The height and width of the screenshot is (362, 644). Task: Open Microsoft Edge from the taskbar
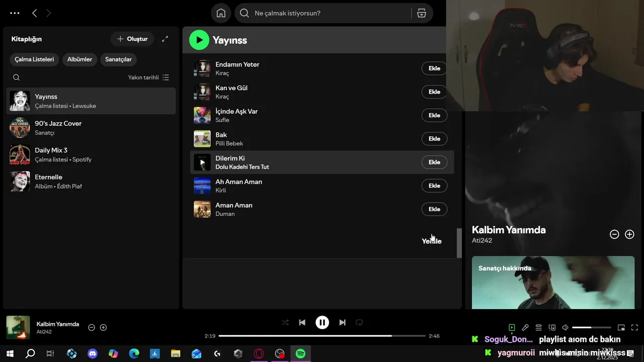coord(134,353)
